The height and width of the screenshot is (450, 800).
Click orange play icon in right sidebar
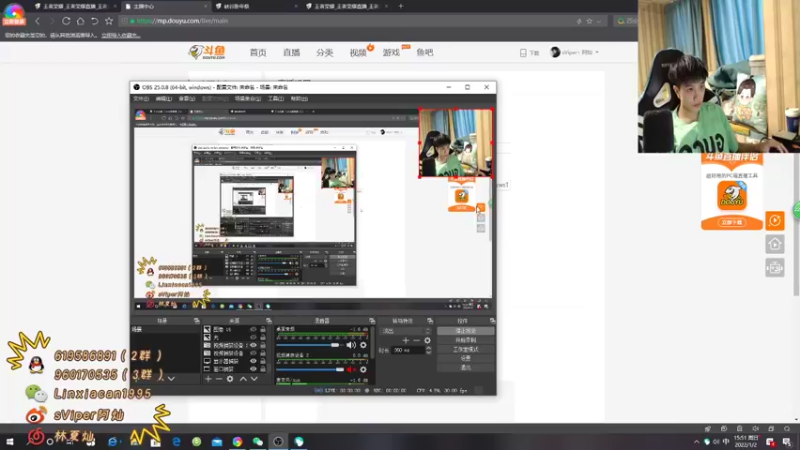click(774, 220)
